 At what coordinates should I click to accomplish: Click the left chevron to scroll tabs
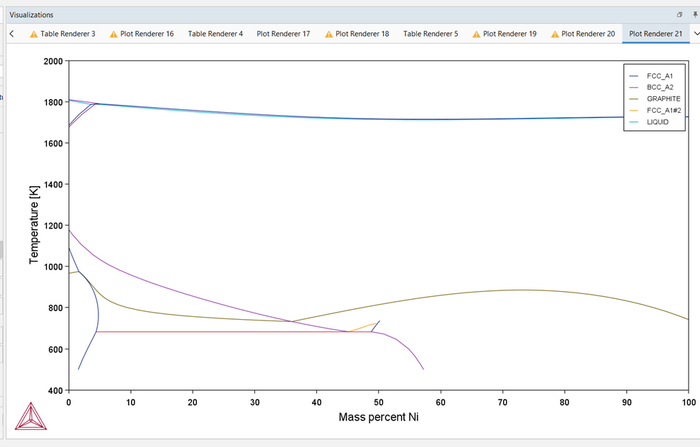pos(12,33)
